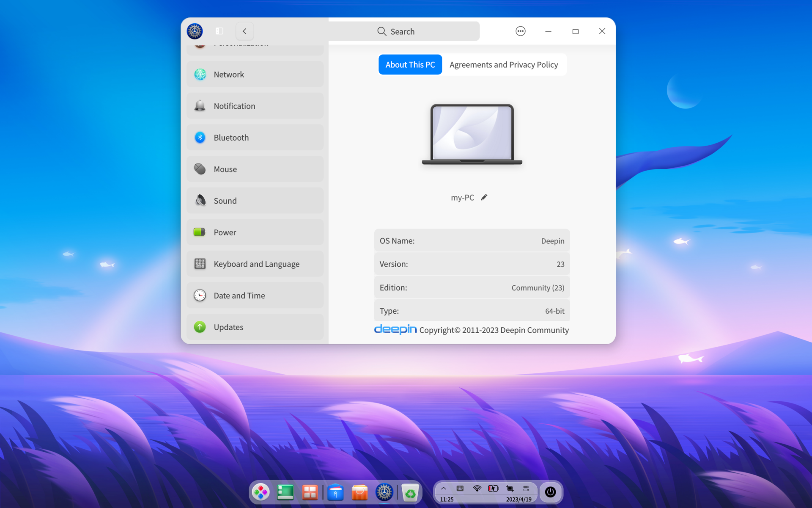Click the Network settings icon
The width and height of the screenshot is (812, 508).
pyautogui.click(x=200, y=74)
